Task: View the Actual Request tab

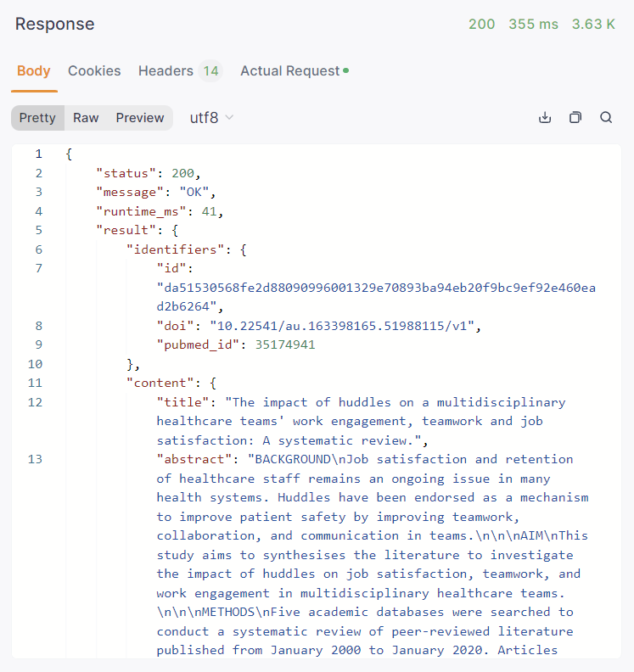Action: point(289,71)
